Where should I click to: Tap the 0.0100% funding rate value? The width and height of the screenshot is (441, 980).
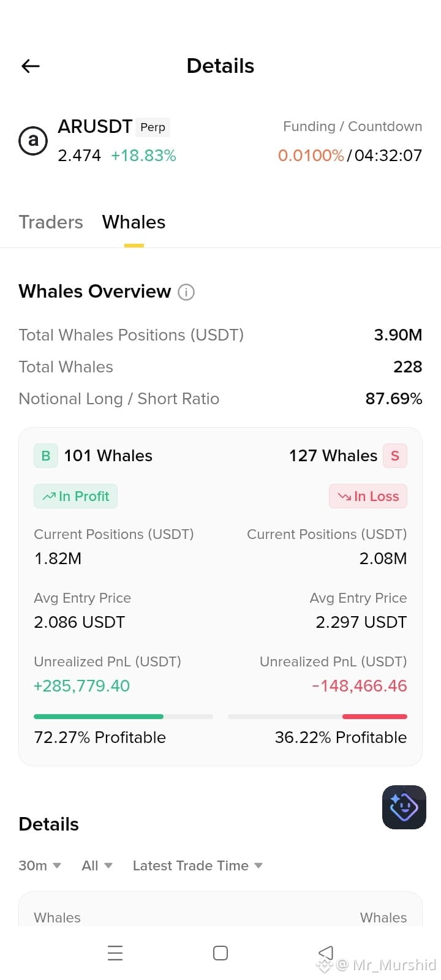click(311, 156)
